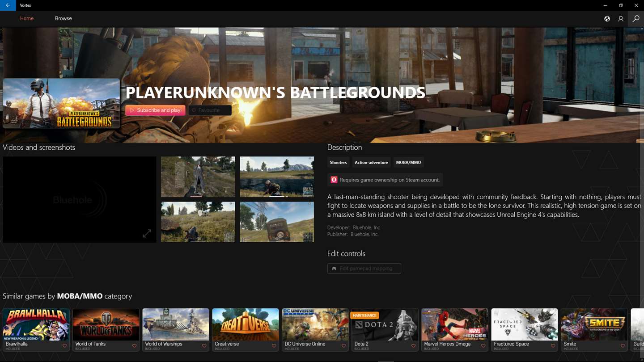The image size is (644, 362).
Task: Click the Developer: Bluehole, Inc. text
Action: point(354,227)
